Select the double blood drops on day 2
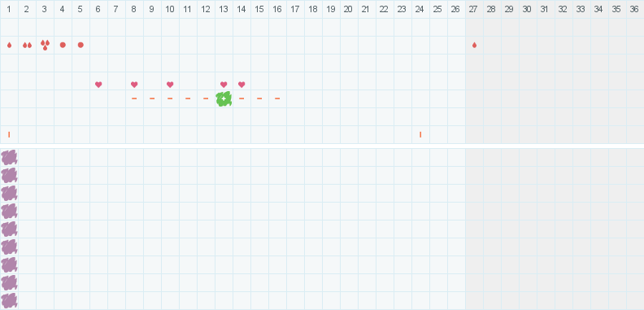Image resolution: width=644 pixels, height=310 pixels. (27, 45)
